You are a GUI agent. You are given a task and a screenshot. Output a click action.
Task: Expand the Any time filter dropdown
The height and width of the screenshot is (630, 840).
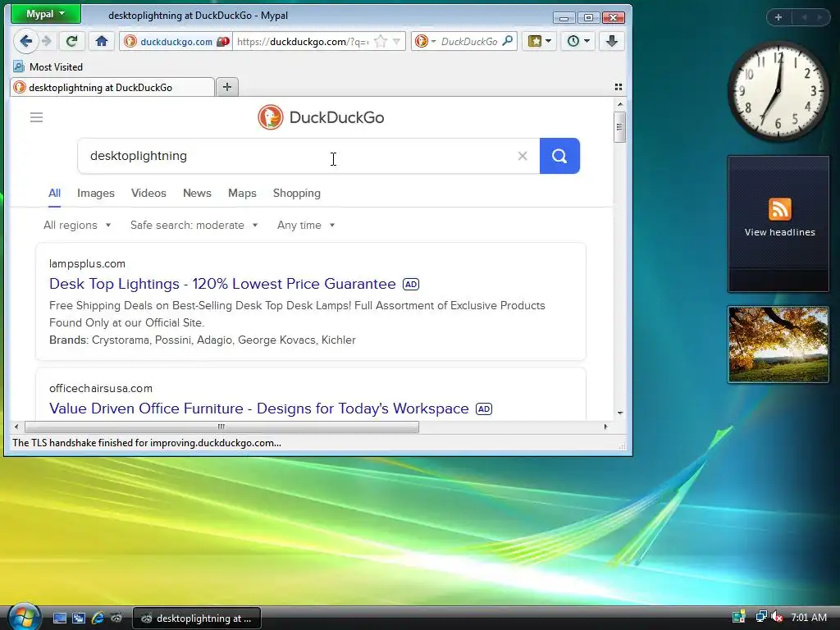[306, 225]
